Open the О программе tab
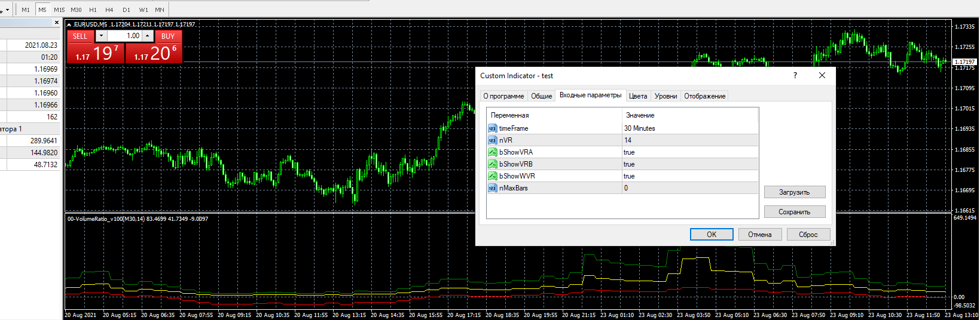Image resolution: width=980 pixels, height=320 pixels. pyautogui.click(x=503, y=96)
